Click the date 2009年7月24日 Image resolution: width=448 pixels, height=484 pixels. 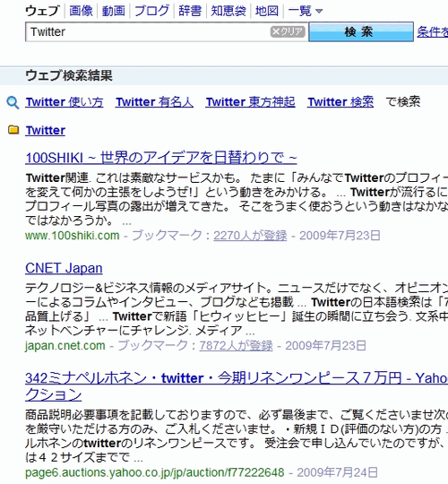[x=338, y=472]
